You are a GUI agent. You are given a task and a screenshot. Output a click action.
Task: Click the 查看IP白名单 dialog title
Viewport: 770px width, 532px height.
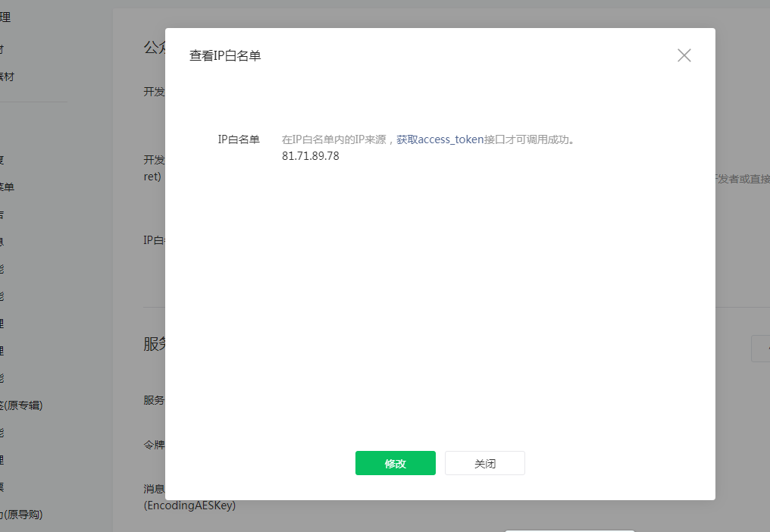point(225,56)
